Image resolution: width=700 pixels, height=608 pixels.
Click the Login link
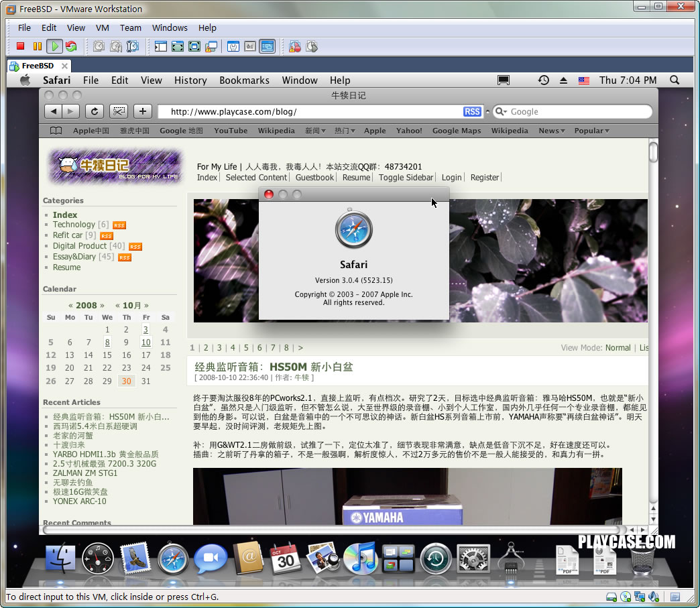point(451,177)
